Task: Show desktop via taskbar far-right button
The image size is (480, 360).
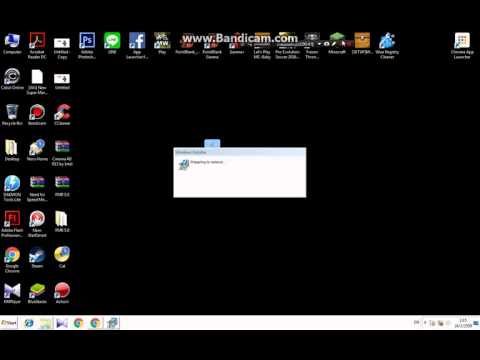Action: click(477, 323)
